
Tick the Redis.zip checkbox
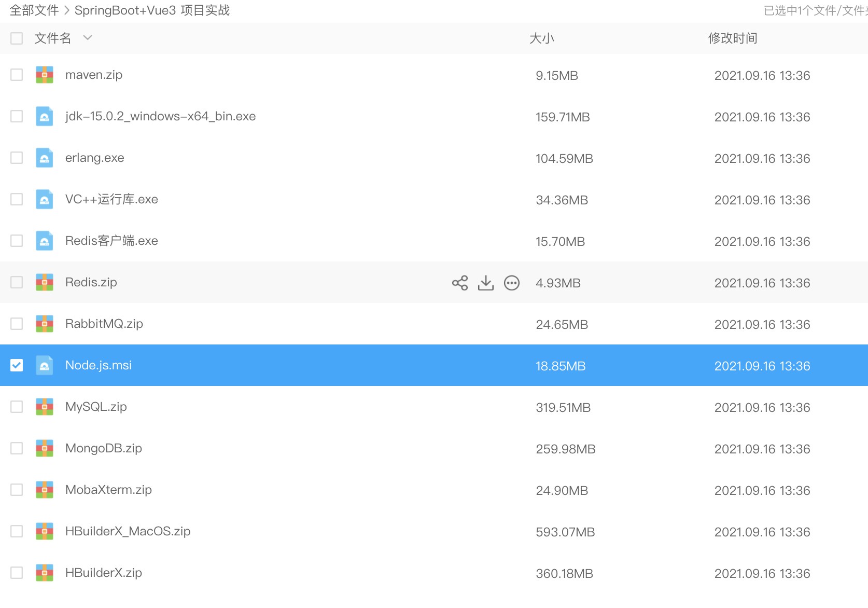point(17,282)
